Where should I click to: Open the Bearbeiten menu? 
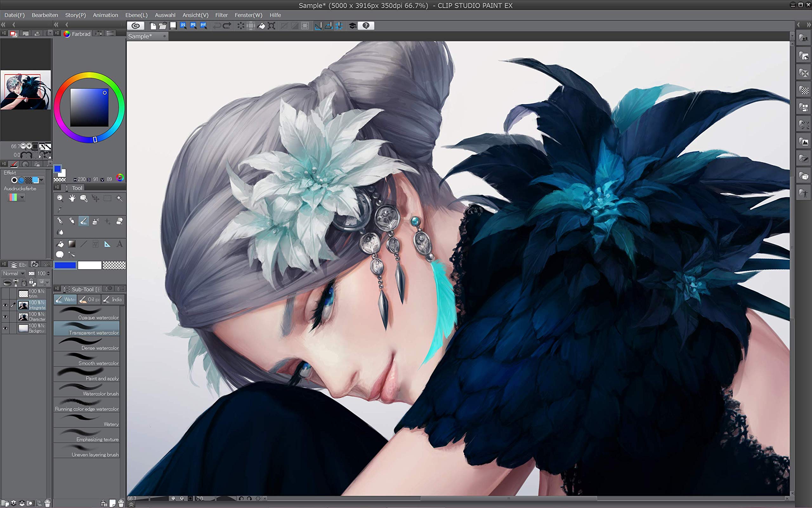pyautogui.click(x=45, y=15)
